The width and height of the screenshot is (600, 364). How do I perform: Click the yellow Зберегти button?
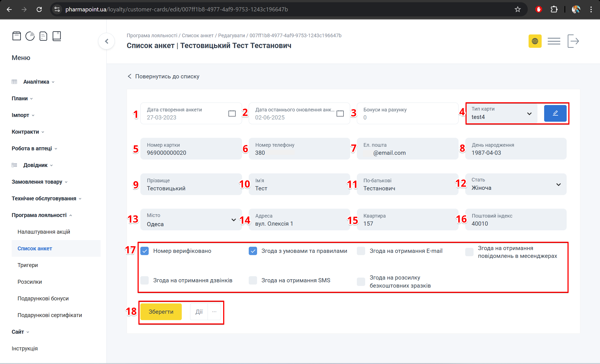click(x=161, y=312)
